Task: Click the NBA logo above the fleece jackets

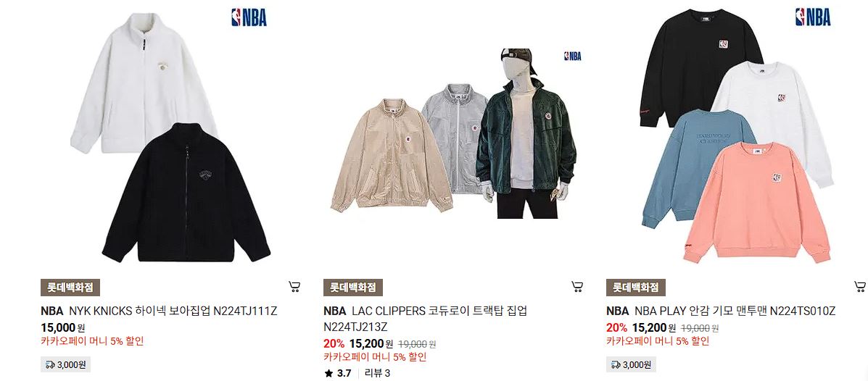Action: pyautogui.click(x=249, y=17)
